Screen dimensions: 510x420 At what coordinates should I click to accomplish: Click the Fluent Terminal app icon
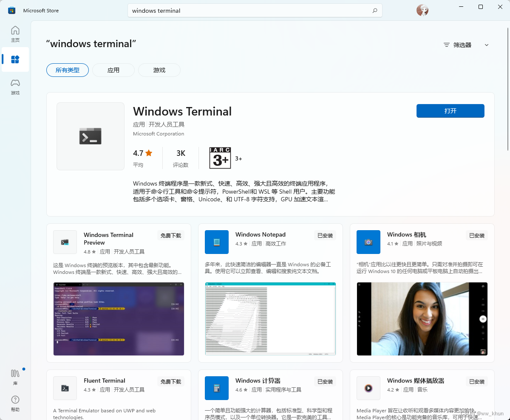click(65, 388)
